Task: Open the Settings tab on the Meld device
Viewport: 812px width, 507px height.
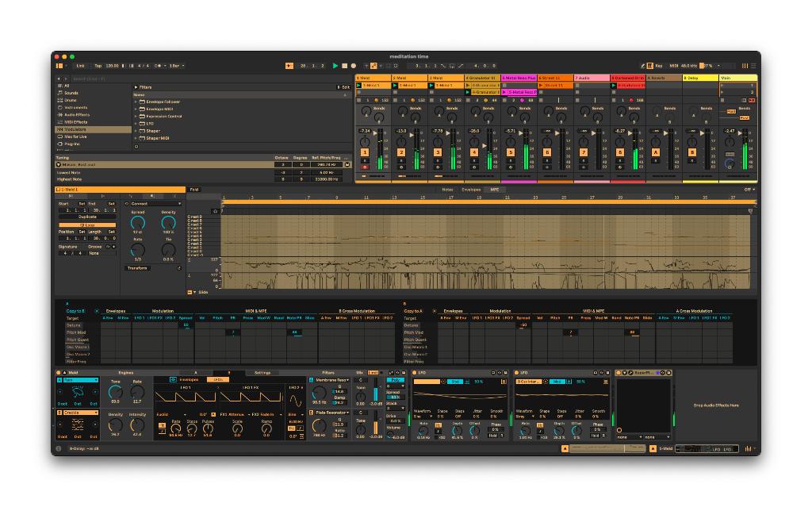Action: click(262, 373)
